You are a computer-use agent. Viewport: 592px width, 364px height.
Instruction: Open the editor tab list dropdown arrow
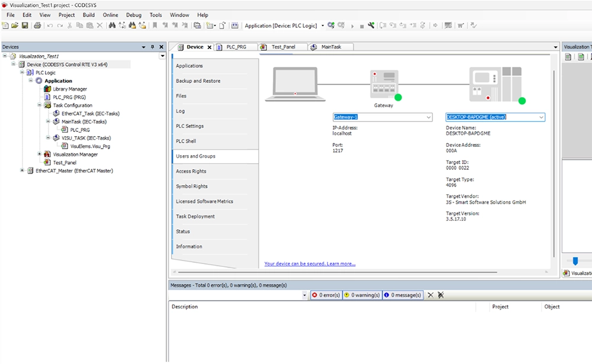click(x=555, y=47)
